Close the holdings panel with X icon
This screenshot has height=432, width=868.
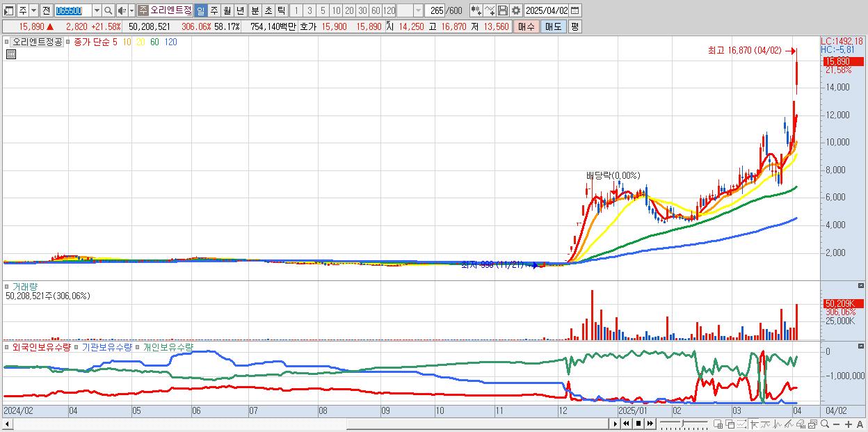[x=861, y=345]
